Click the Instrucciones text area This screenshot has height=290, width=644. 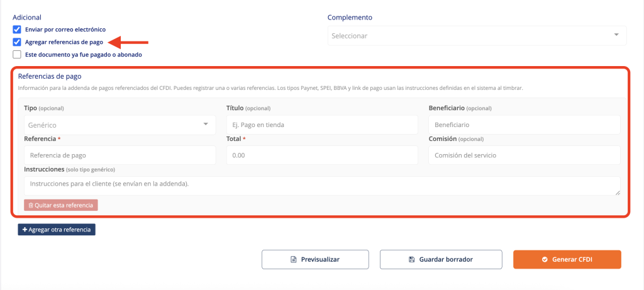322,186
